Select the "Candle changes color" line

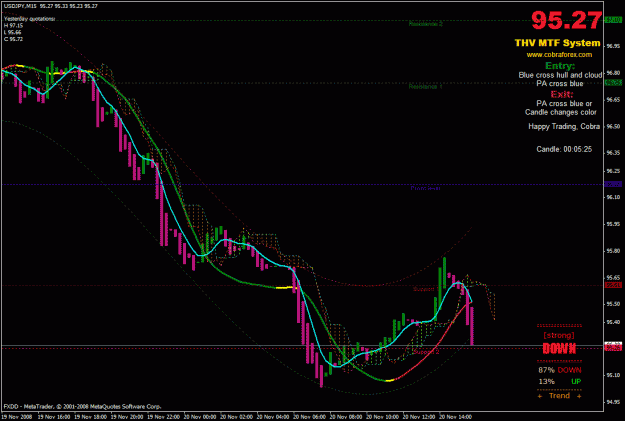click(x=560, y=112)
